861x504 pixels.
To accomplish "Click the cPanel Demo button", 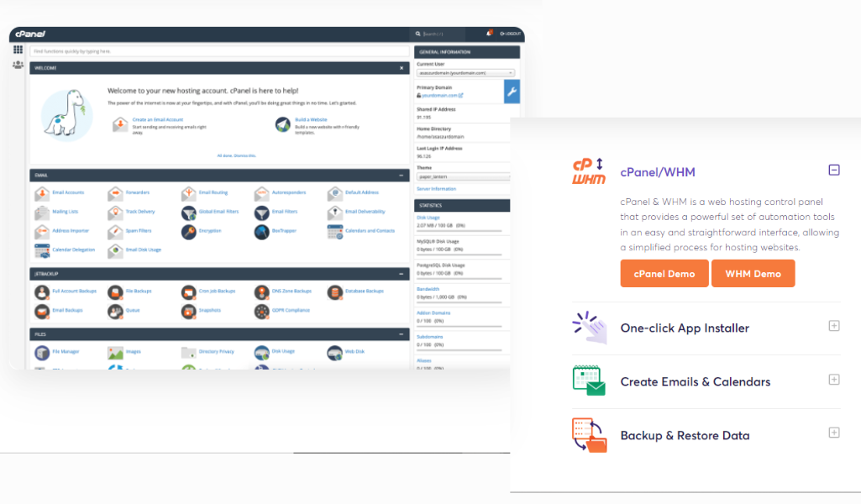I will 664,273.
